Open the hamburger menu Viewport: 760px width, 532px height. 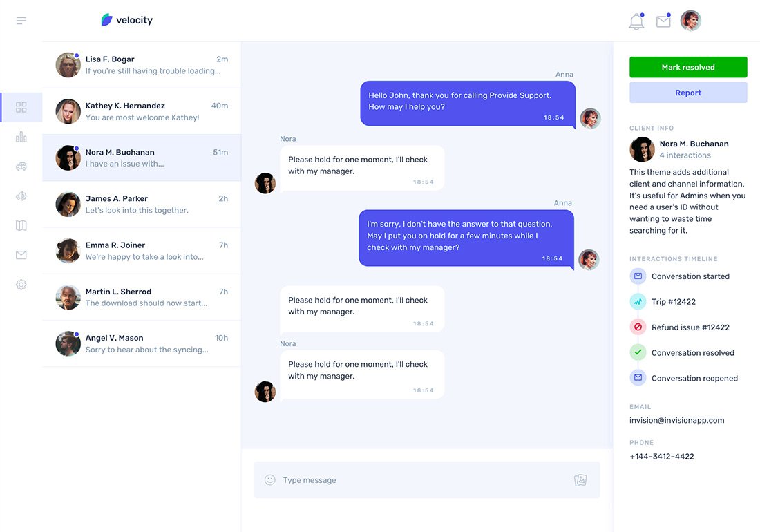[21, 21]
